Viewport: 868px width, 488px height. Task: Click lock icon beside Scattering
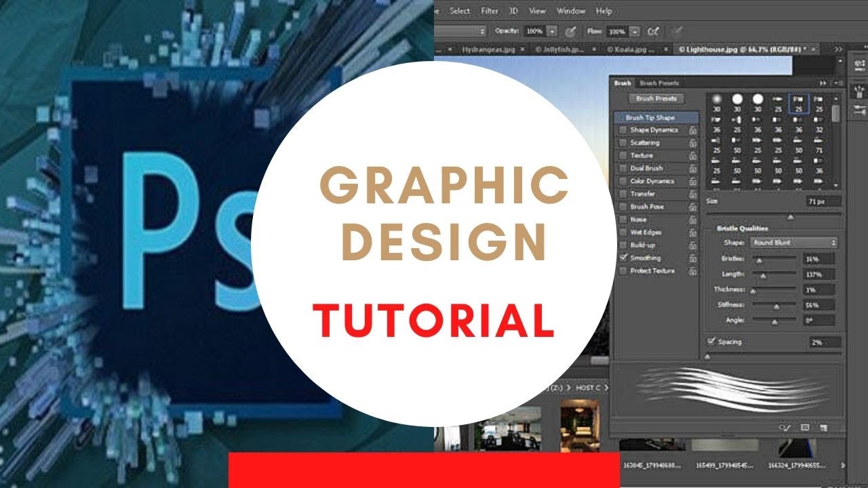click(x=692, y=143)
